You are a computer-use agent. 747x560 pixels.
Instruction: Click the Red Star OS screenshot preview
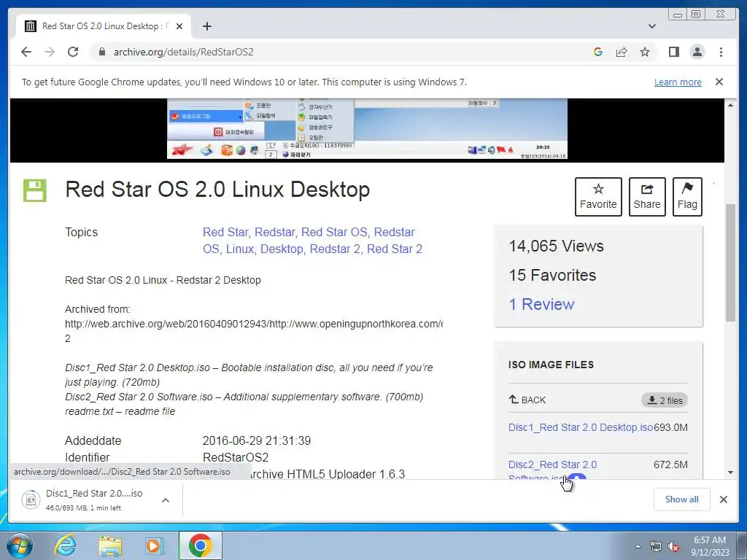[367, 128]
